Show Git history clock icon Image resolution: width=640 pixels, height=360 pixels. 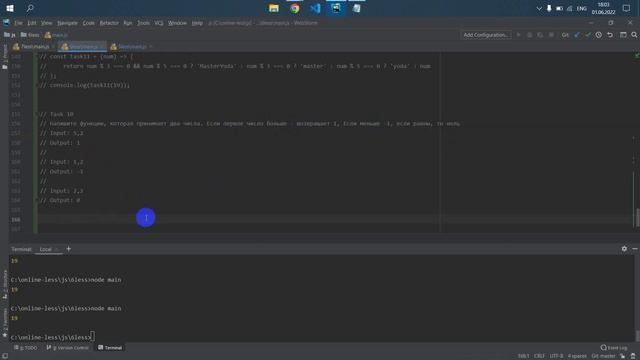click(598, 35)
